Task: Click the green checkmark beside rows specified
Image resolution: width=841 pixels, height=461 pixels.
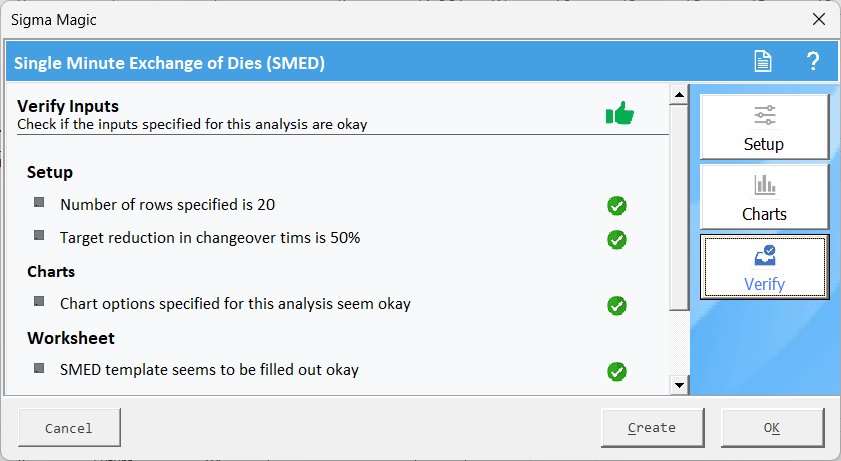Action: [617, 206]
